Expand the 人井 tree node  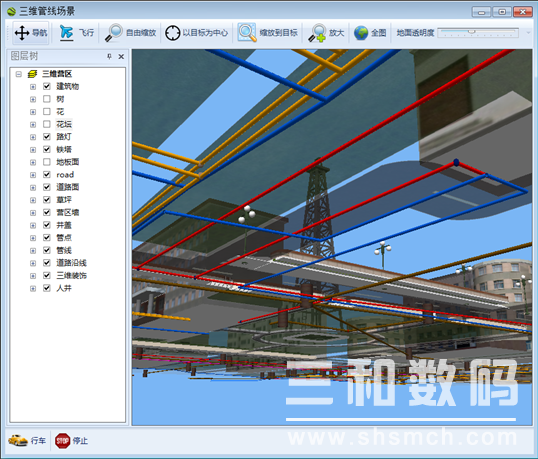coord(33,289)
